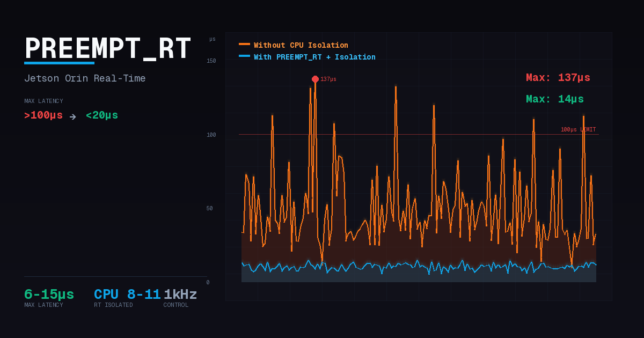Click the '100µs LIMIT' threshold line label
This screenshot has height=338, width=644.
(578, 130)
